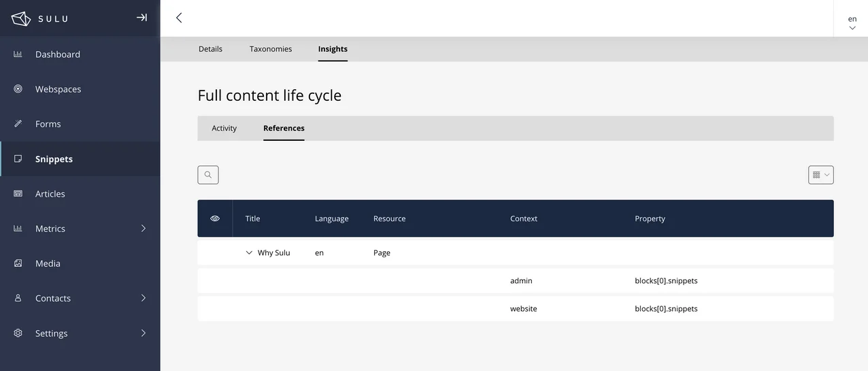This screenshot has height=371, width=868.
Task: Open the column options dropdown
Action: tap(820, 175)
